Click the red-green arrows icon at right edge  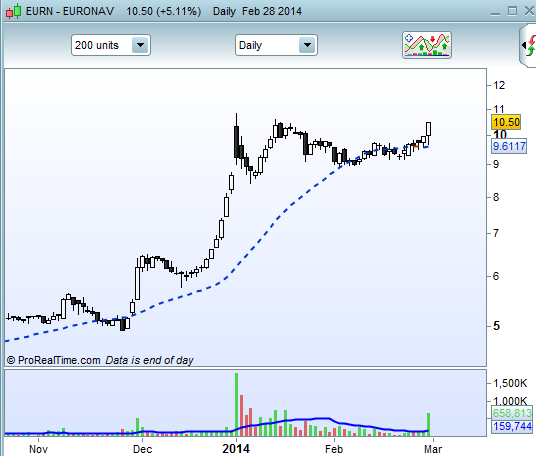[529, 45]
